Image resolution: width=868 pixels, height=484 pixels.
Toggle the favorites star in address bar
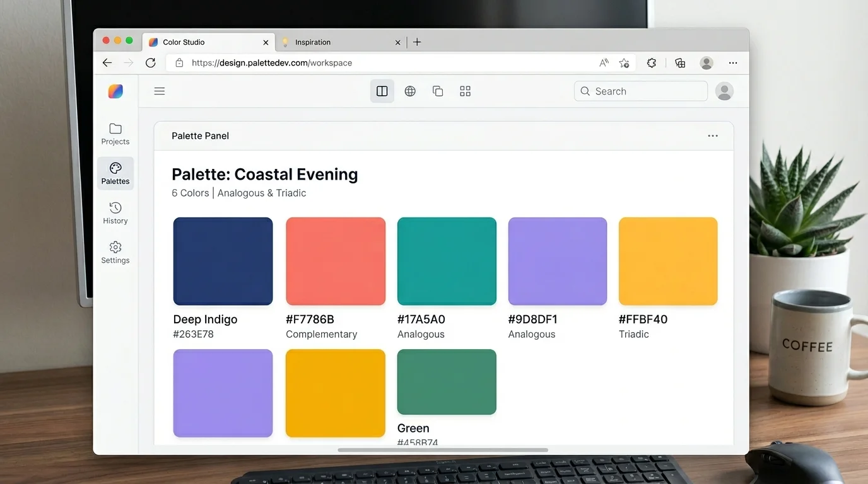tap(624, 63)
